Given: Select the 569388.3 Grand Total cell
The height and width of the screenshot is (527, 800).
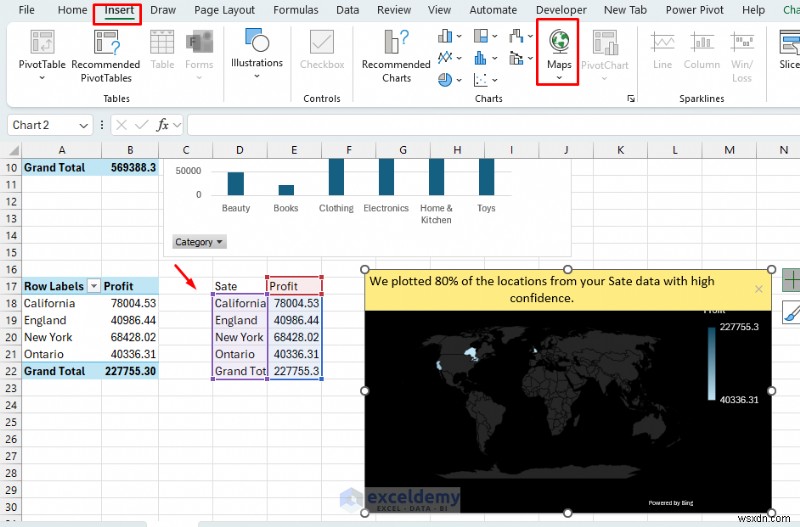Looking at the screenshot, I should tap(130, 167).
